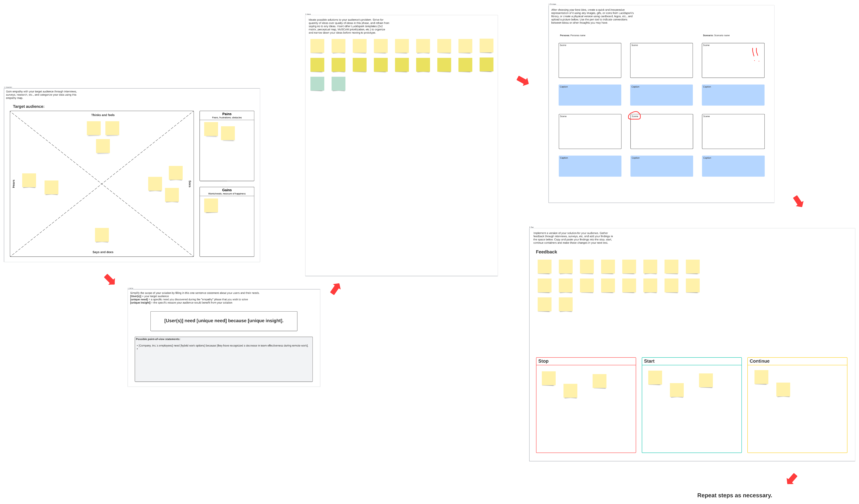Screen dimensions: 859x504
Task: Click the '[User(s)] need [unique need]' statement box
Action: [x=224, y=321]
